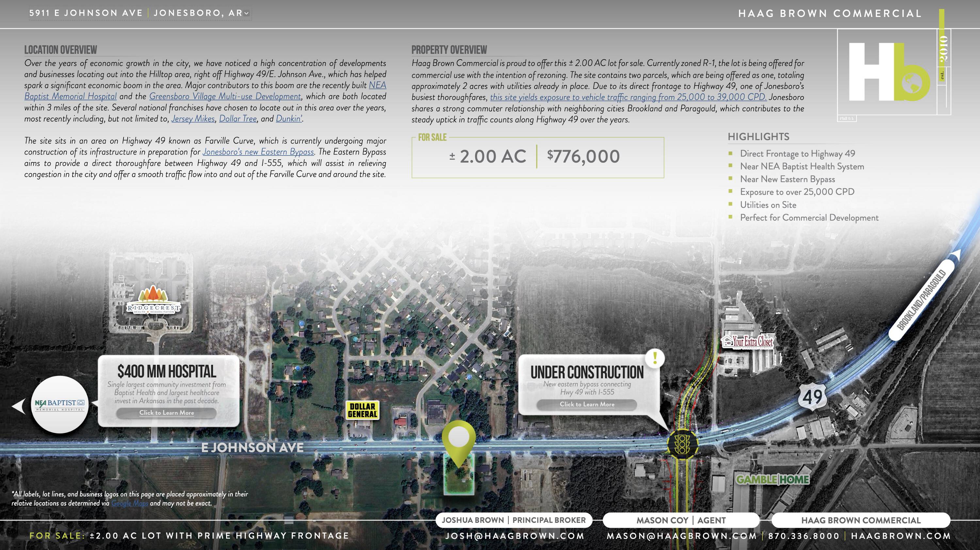Open the Jersey Mikes link
The height and width of the screenshot is (550, 980).
coord(193,119)
